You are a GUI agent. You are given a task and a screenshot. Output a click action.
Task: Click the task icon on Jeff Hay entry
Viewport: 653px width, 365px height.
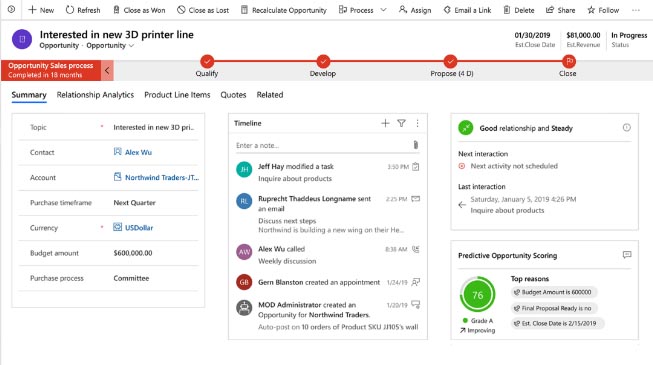click(416, 167)
